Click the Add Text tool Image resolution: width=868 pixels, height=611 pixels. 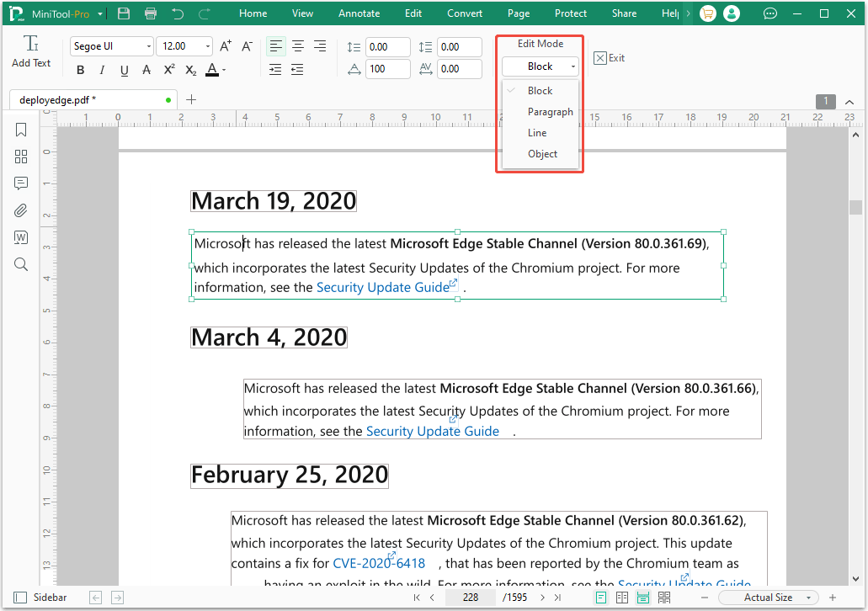coord(31,52)
